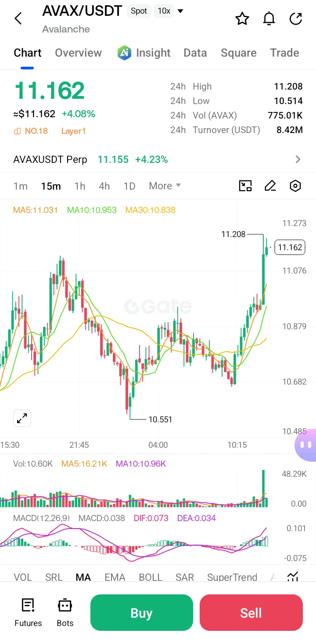316x644 pixels.
Task: Open the AI Insight icon
Action: (x=125, y=53)
